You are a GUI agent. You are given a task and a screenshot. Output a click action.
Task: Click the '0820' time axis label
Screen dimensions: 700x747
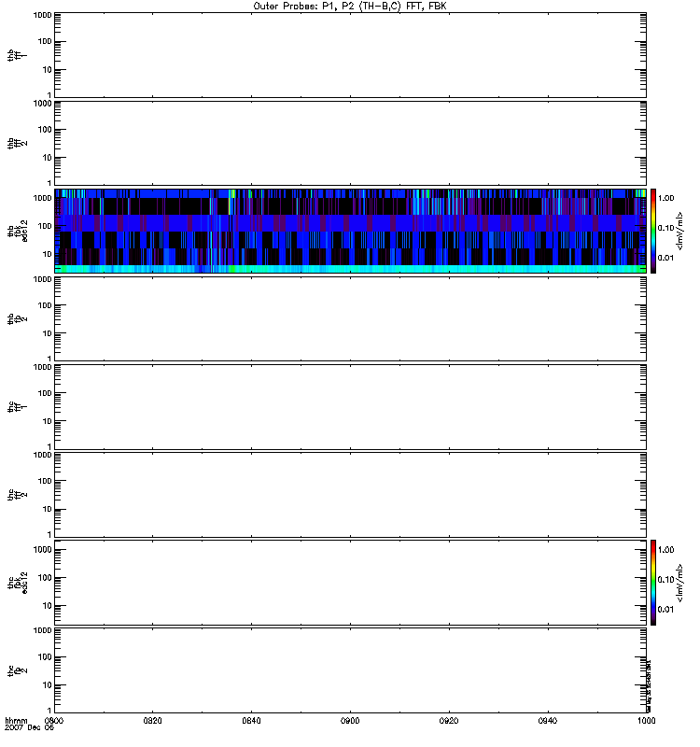[x=152, y=720]
